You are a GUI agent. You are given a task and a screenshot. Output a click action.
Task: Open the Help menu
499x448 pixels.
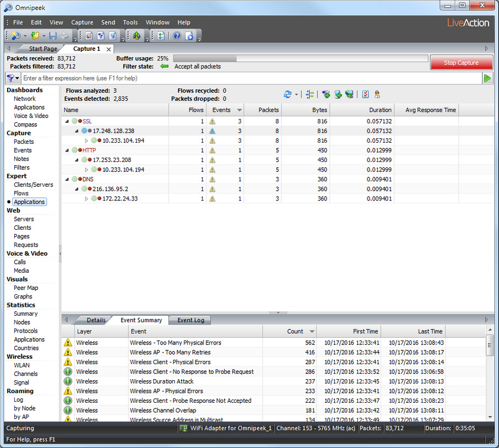(x=183, y=22)
